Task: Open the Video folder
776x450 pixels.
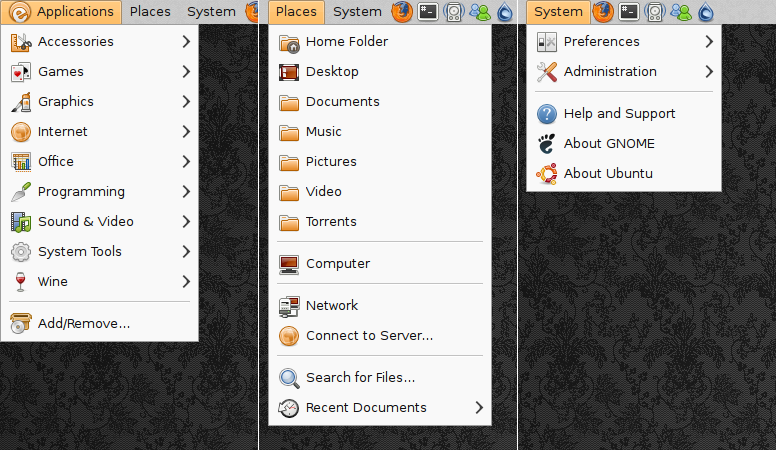Action: [x=380, y=192]
